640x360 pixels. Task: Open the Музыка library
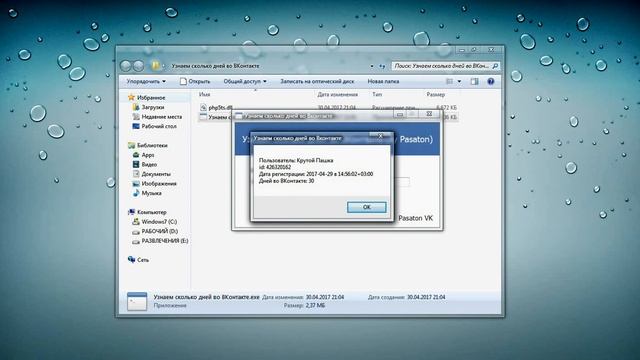pyautogui.click(x=151, y=193)
